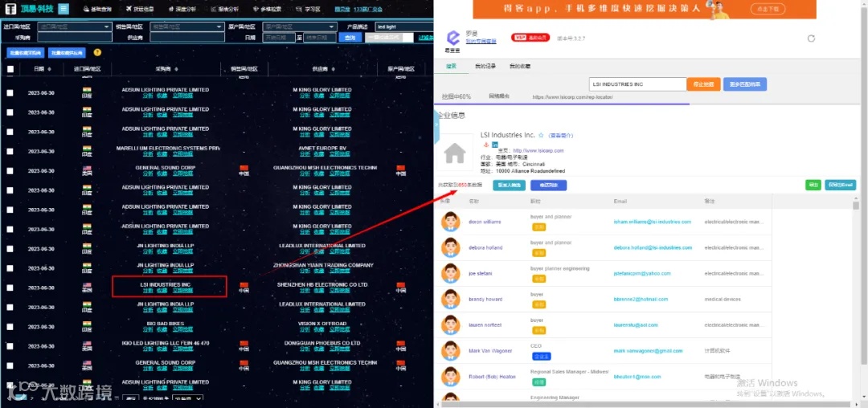Image resolution: width=868 pixels, height=408 pixels.
Task: Click the sort icon on the 采购商 column
Action: [177, 69]
